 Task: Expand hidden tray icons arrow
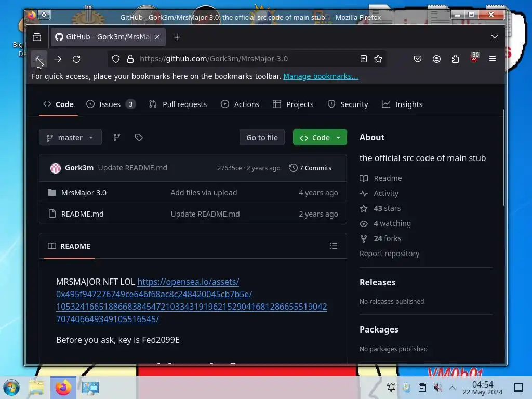pyautogui.click(x=453, y=388)
